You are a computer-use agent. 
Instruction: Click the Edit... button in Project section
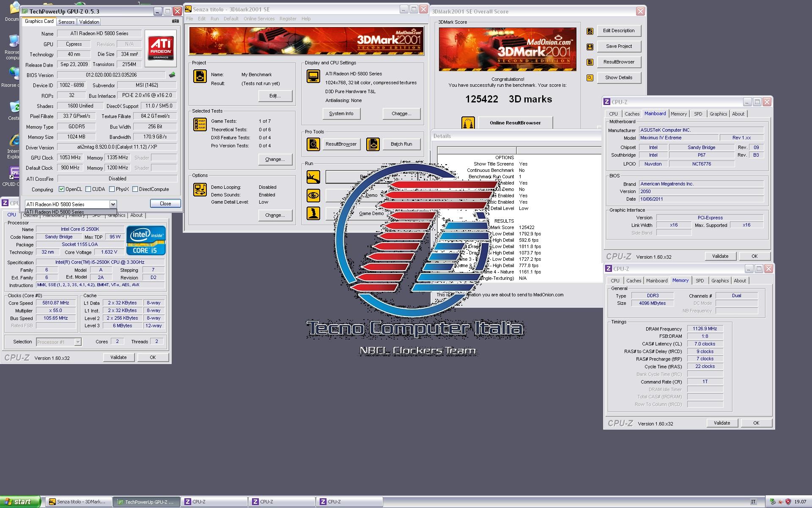(275, 96)
